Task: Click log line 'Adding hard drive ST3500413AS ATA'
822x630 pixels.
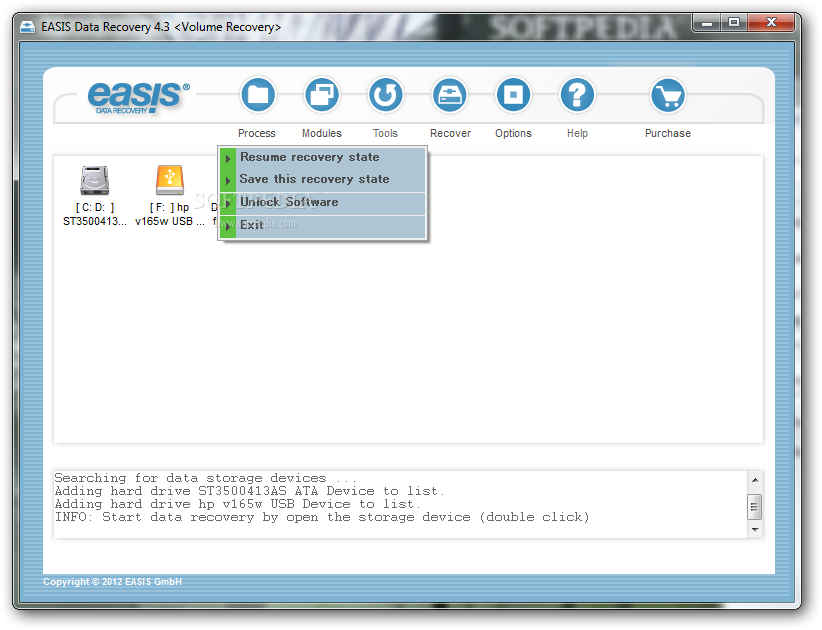Action: click(x=250, y=491)
